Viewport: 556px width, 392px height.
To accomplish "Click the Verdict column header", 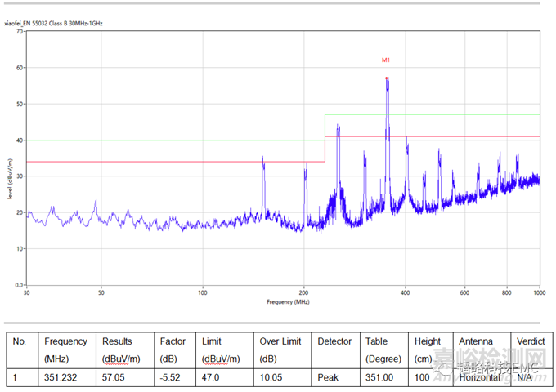I will tap(531, 341).
